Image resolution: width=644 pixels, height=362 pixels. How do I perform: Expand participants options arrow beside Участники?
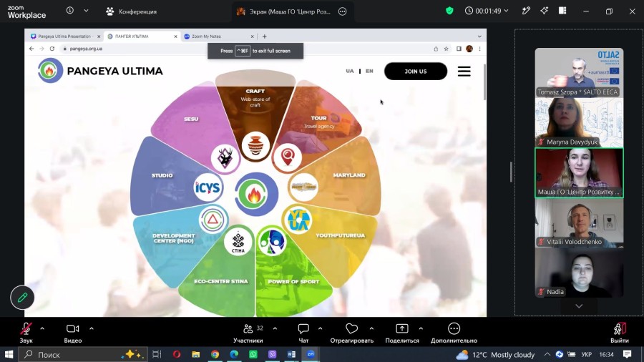pos(275,328)
